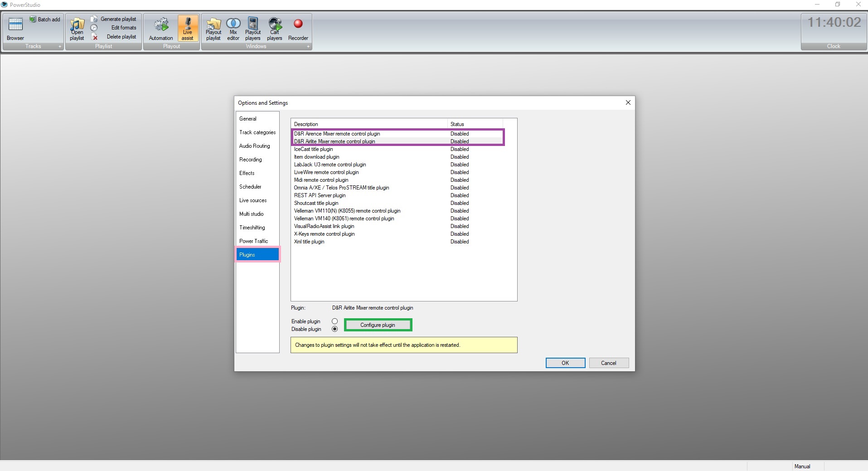Expand the Tracks group with plus
The height and width of the screenshot is (471, 868).
(59, 46)
